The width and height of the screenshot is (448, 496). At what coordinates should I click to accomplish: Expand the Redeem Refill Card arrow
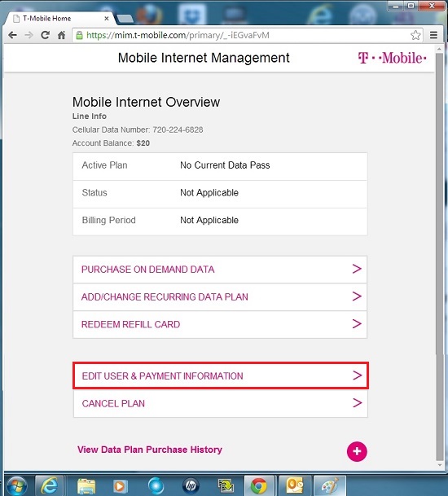(357, 323)
